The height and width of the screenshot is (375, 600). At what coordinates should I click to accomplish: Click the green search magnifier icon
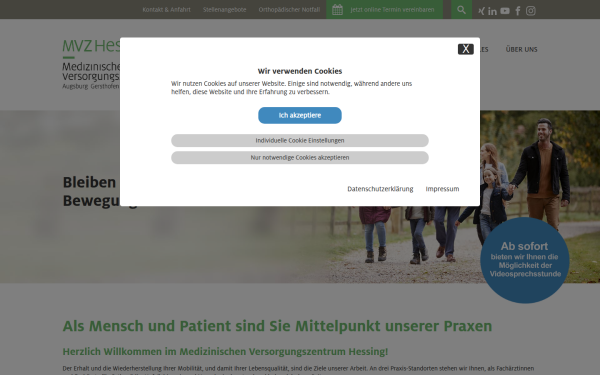click(x=461, y=10)
